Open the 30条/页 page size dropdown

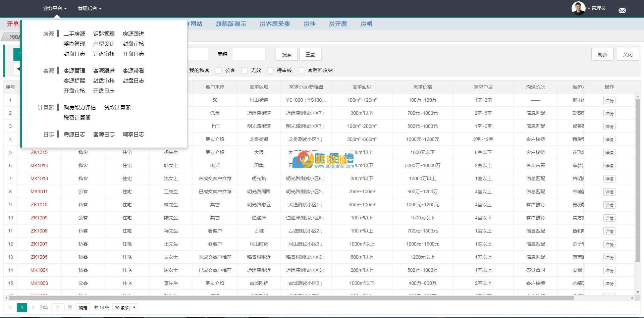pyautogui.click(x=124, y=308)
